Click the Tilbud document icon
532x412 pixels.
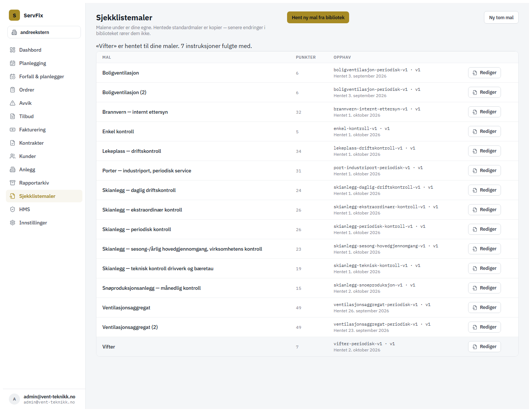point(13,116)
